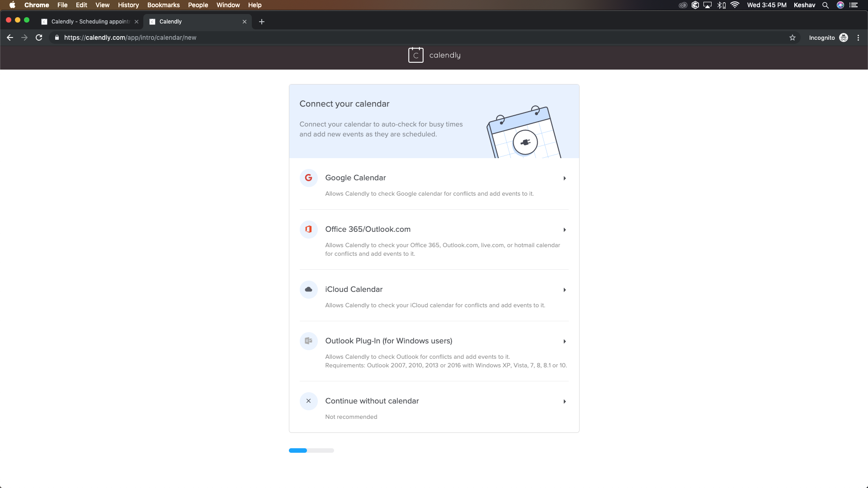The image size is (868, 488).
Task: Click the Incognito profile icon
Action: point(844,38)
